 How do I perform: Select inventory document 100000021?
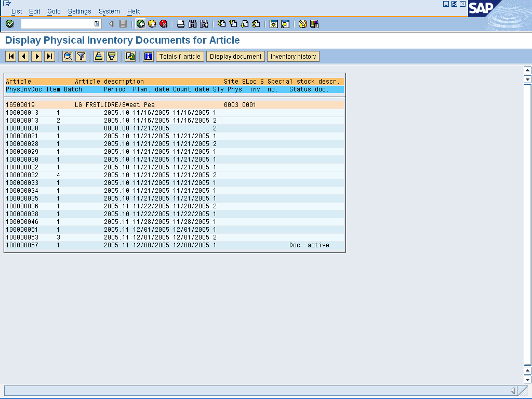(22, 136)
